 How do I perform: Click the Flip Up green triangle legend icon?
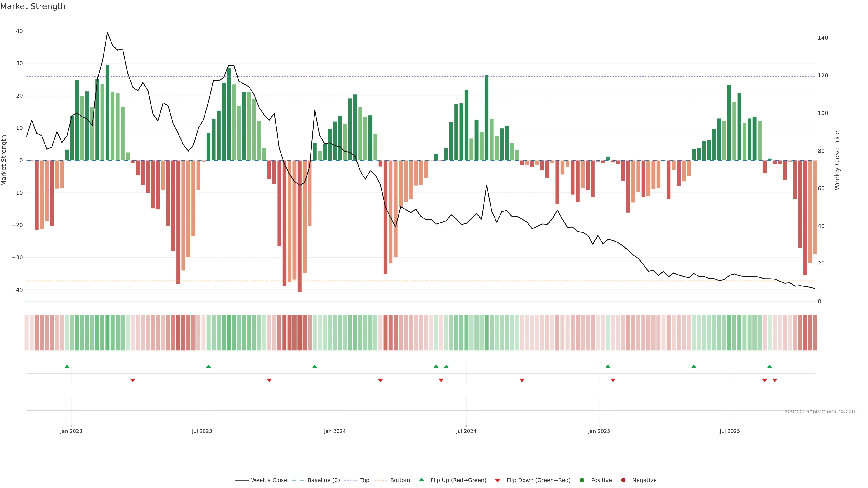[421, 480]
